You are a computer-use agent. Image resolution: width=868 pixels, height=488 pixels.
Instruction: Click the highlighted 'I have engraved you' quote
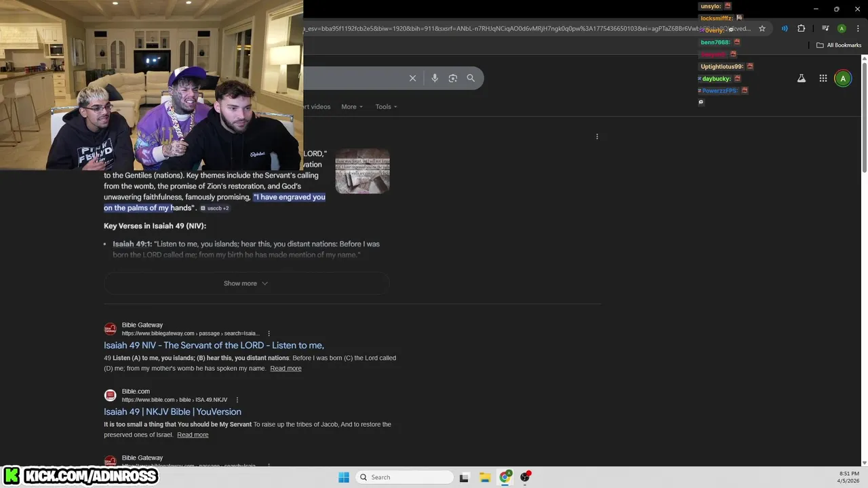214,202
